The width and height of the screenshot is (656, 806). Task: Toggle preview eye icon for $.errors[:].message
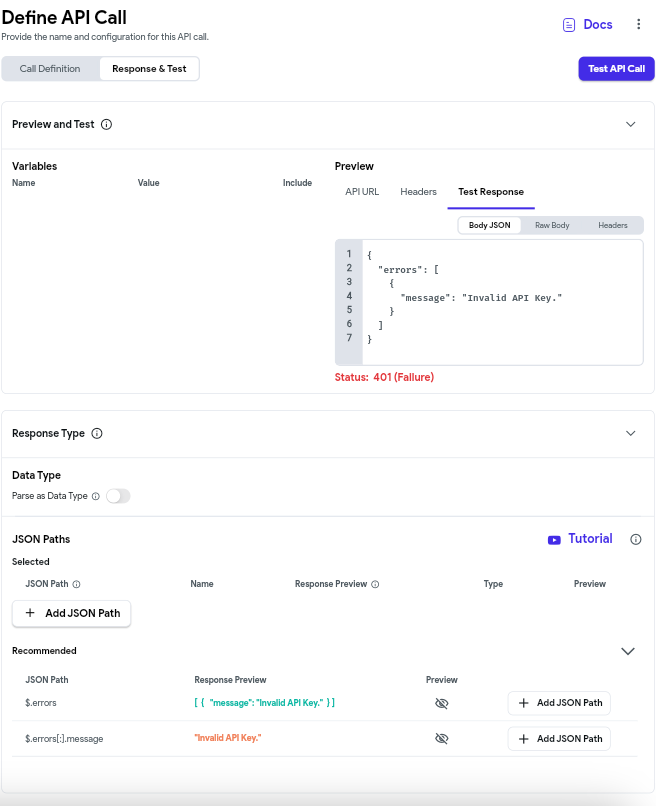pyautogui.click(x=442, y=739)
